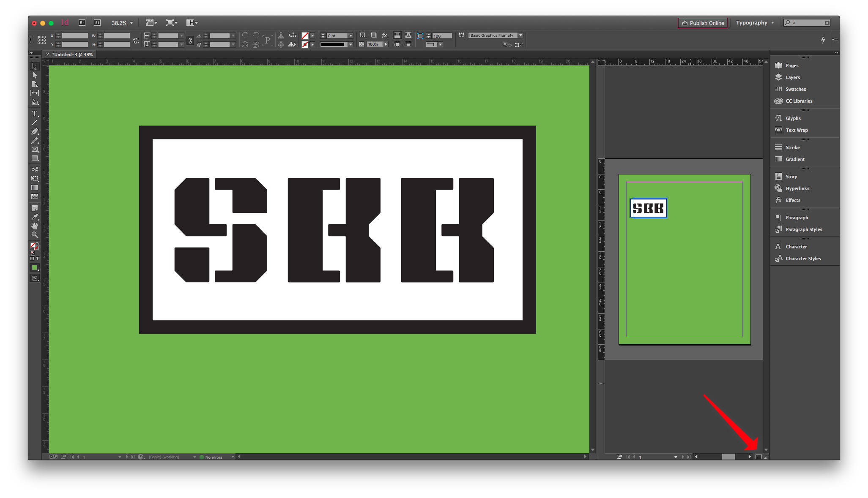The width and height of the screenshot is (868, 498).
Task: Click fill/stroke swatch in toolbox
Action: (x=34, y=246)
